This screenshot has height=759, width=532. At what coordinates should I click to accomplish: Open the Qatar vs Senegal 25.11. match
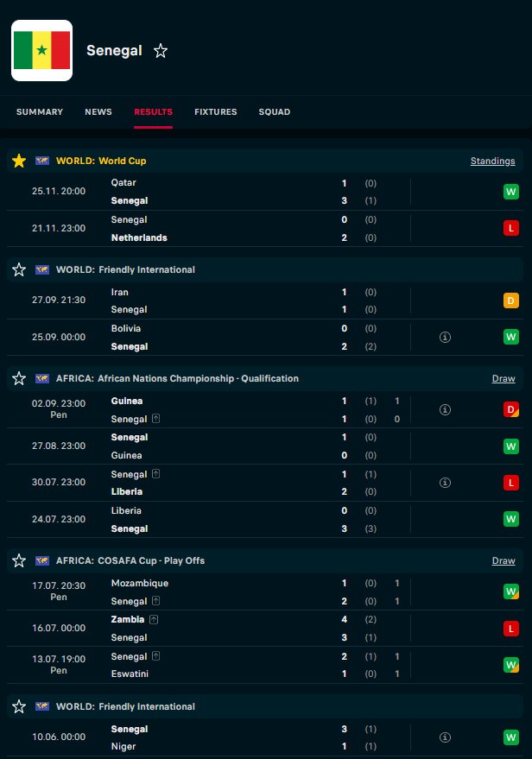[265, 192]
